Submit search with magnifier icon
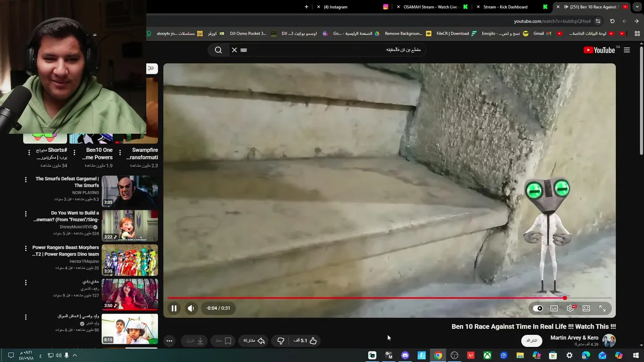The image size is (644, 362). pos(218,50)
